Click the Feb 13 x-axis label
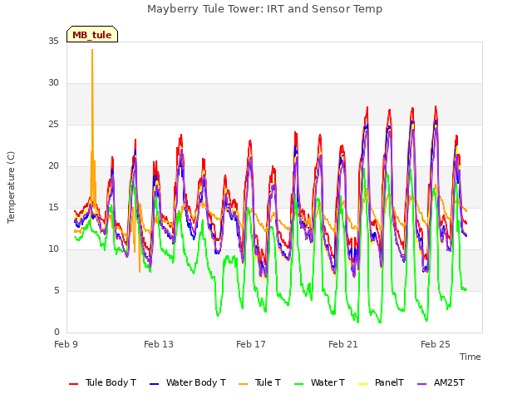The height and width of the screenshot is (399, 532). tap(159, 344)
